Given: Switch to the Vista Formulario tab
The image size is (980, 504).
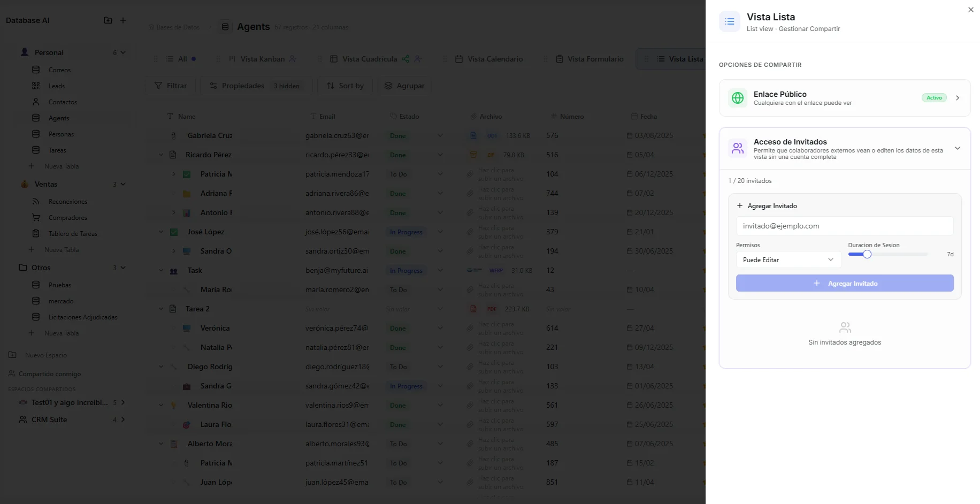Looking at the screenshot, I should click(595, 59).
